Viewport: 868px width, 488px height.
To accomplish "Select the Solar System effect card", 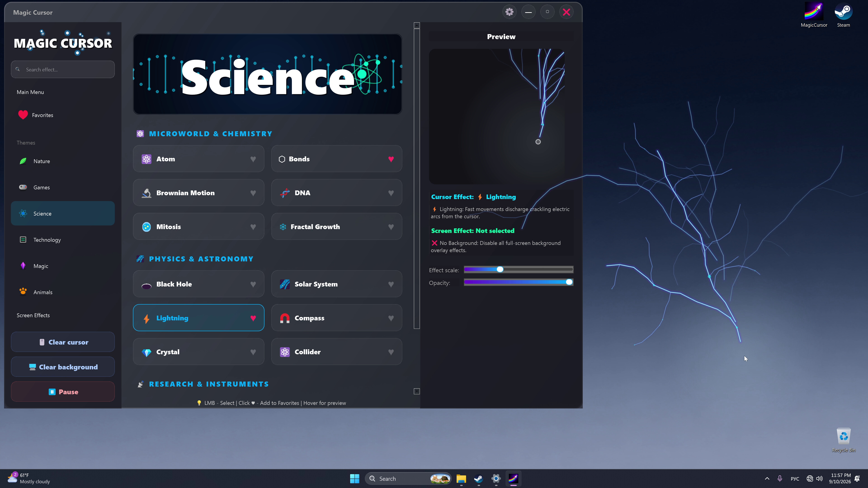I will (x=337, y=284).
